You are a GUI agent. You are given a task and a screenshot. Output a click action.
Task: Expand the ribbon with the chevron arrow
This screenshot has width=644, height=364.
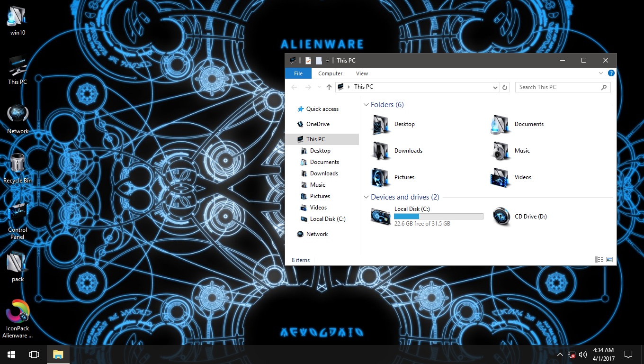(x=600, y=73)
